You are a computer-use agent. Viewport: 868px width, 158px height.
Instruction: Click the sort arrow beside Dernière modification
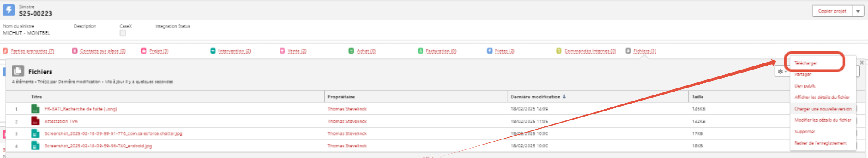click(x=564, y=97)
